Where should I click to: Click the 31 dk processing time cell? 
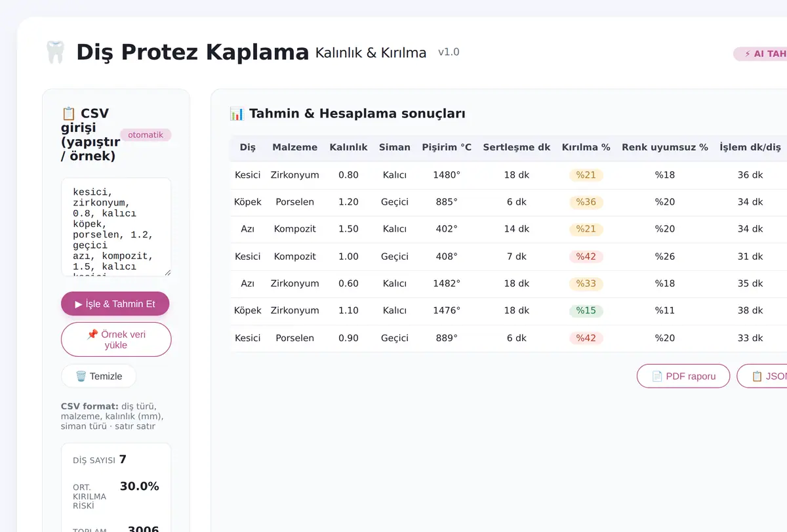pyautogui.click(x=750, y=256)
